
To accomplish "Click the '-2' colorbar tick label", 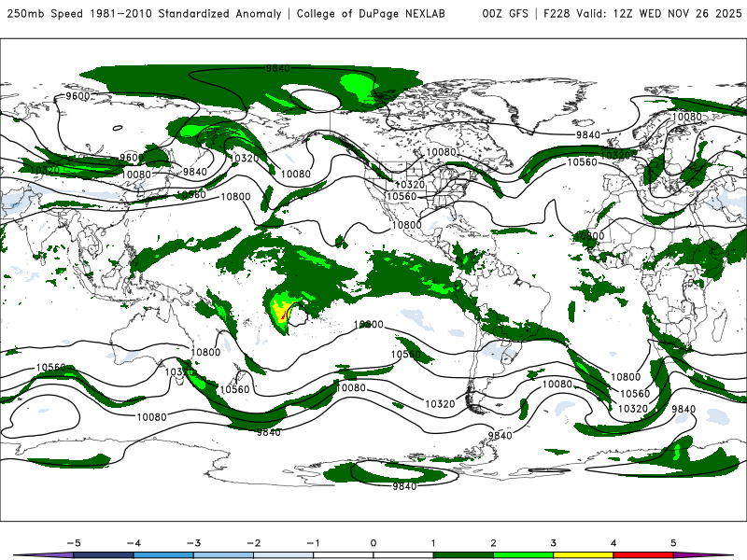I will click(253, 543).
